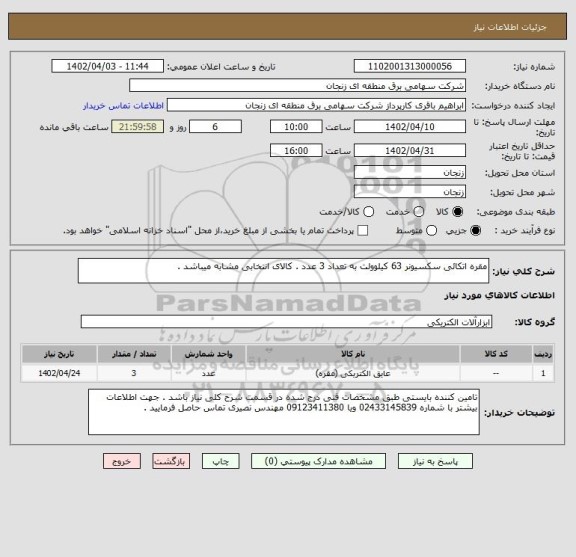
Task: Click the واحد شمارش column header
Action: tap(208, 354)
